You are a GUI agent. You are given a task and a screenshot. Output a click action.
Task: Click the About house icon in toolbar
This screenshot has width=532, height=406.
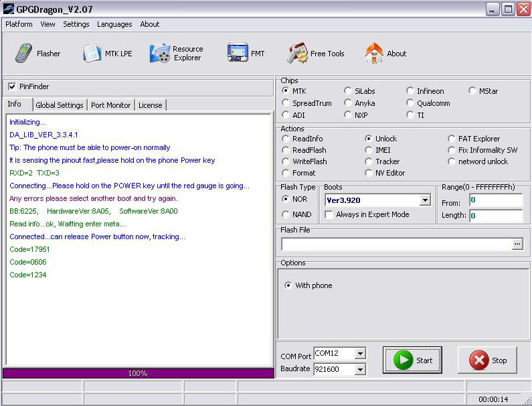374,53
